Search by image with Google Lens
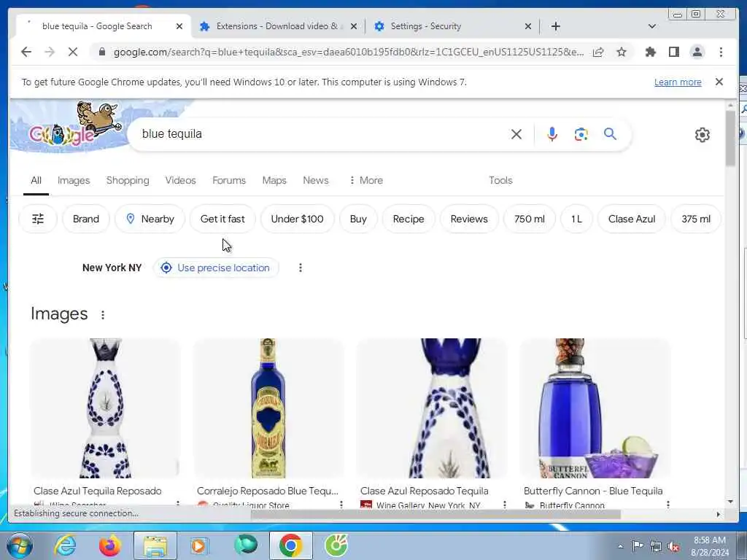 [581, 134]
